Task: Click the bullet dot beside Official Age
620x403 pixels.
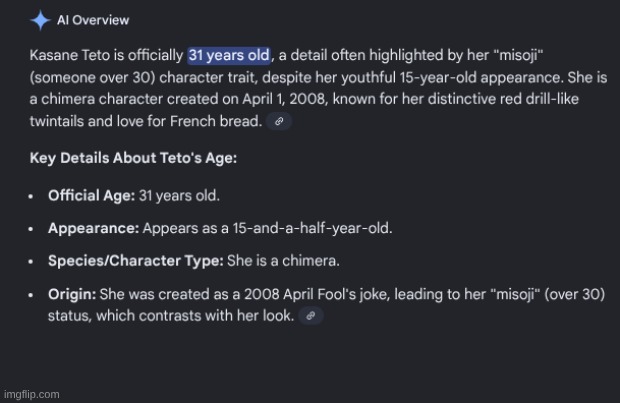Action: coord(33,195)
